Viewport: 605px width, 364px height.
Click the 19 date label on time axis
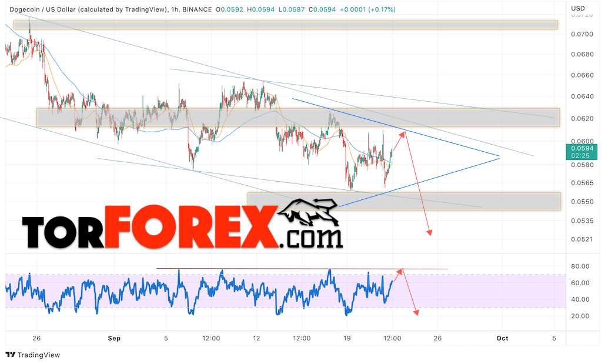(x=347, y=339)
